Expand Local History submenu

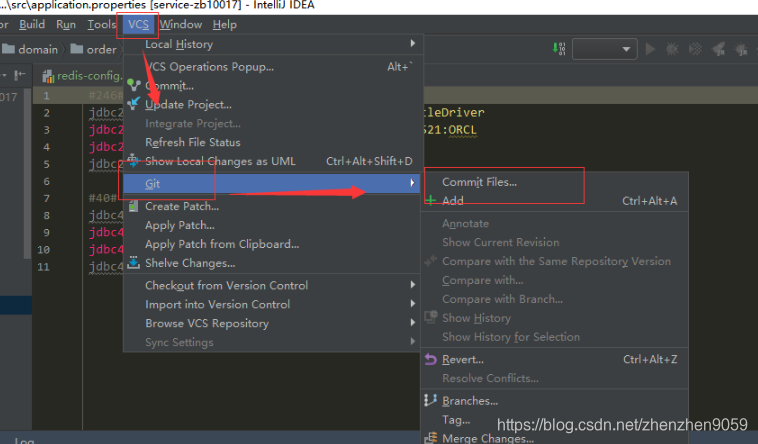coord(273,44)
